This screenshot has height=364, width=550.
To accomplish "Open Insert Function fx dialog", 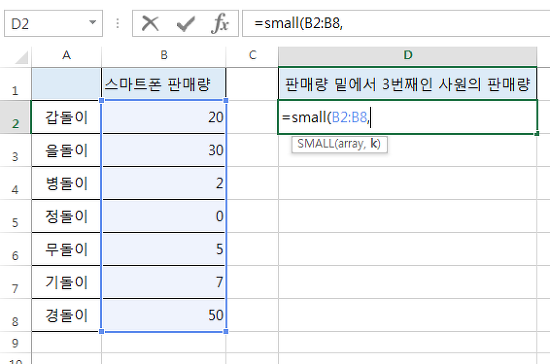I will coord(220,24).
